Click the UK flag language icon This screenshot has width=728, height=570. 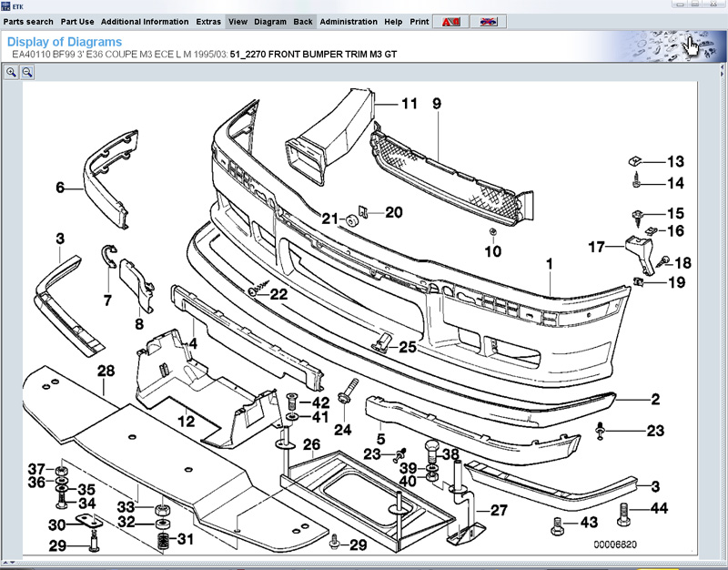[489, 21]
